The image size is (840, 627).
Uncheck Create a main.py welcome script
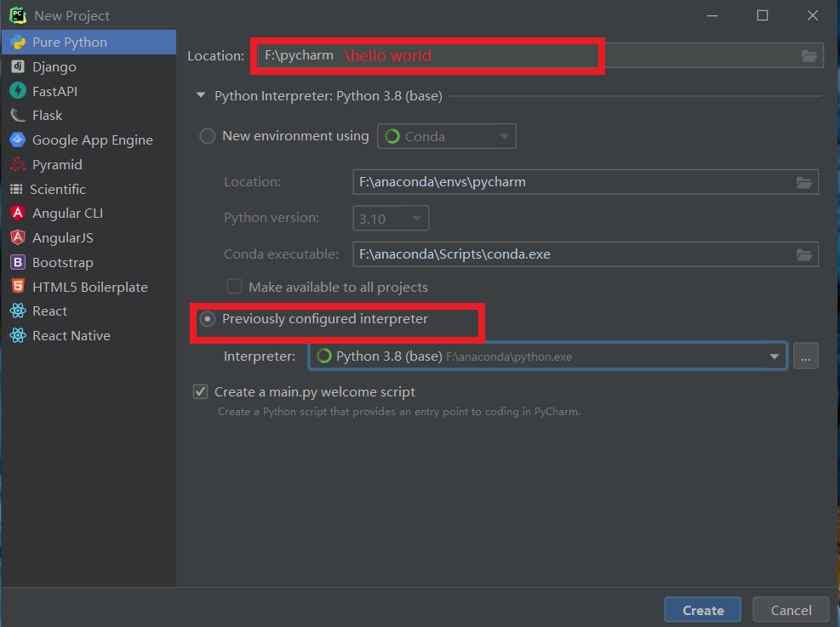[200, 392]
